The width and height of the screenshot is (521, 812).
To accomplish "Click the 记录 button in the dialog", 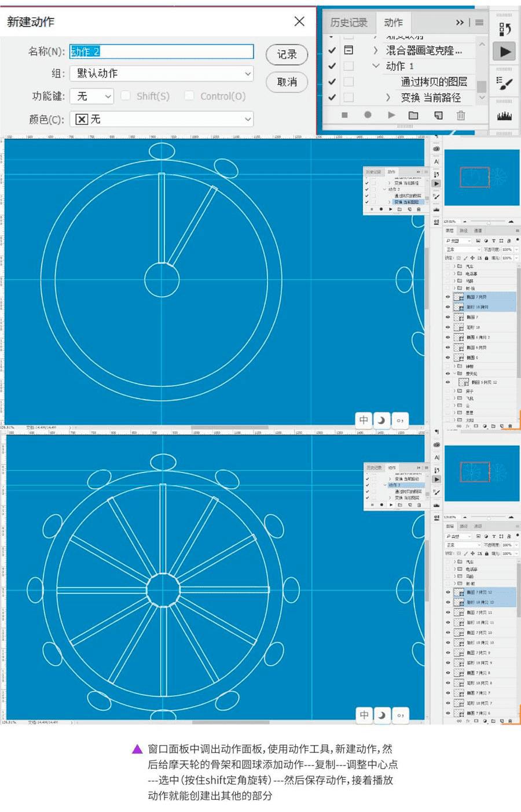I will click(287, 54).
